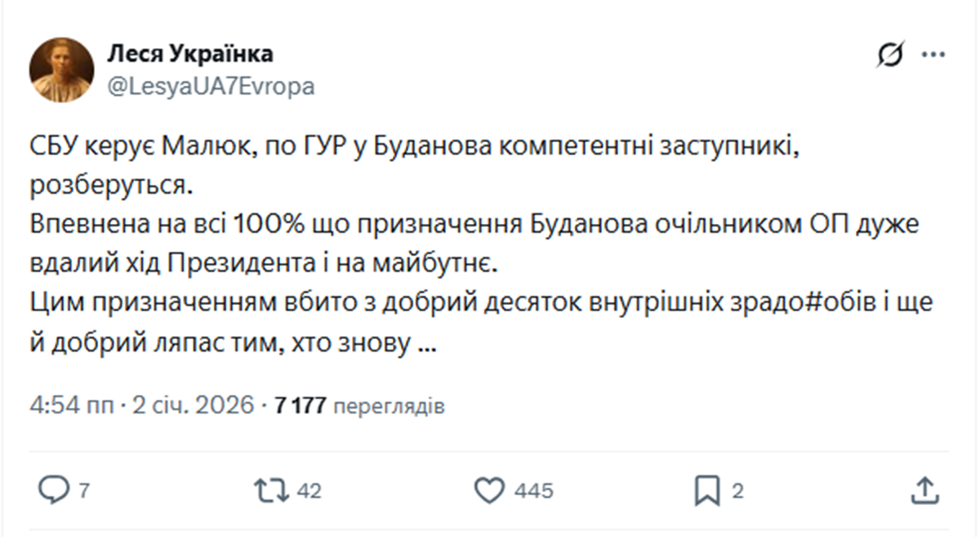
Task: Click the reply count 7
Action: [83, 491]
